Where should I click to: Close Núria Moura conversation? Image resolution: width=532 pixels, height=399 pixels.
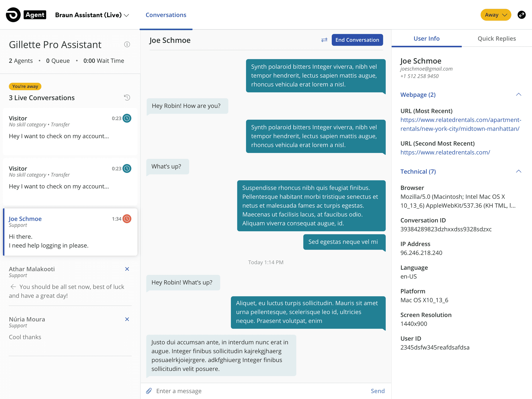[127, 319]
